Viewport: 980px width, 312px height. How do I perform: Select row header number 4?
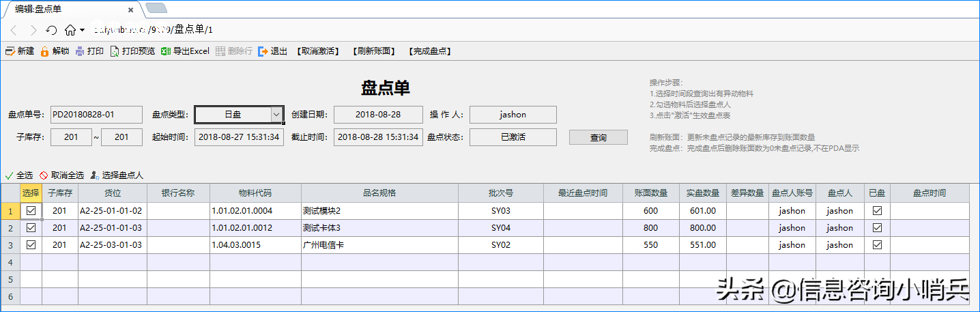[x=10, y=262]
